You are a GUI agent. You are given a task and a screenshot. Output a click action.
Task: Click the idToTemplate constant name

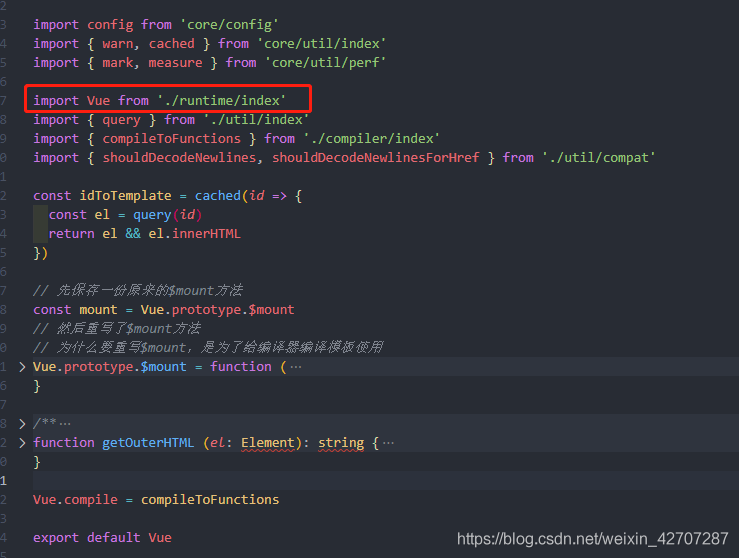125,196
